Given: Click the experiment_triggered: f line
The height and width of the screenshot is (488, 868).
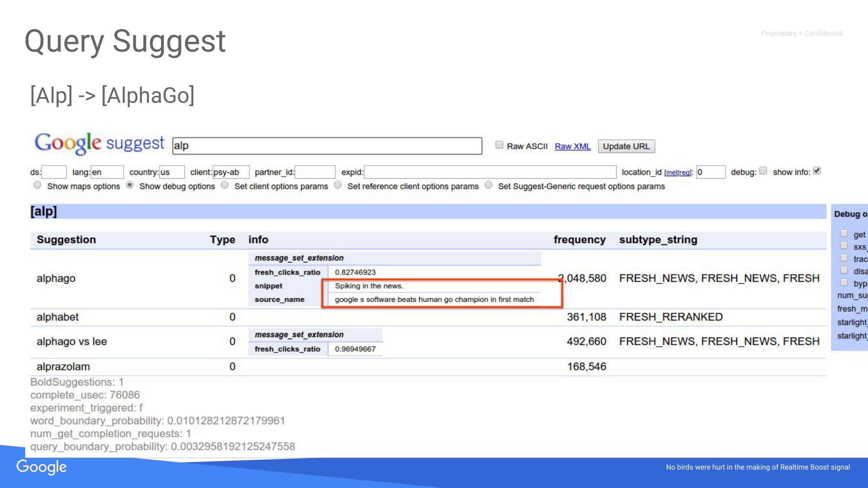Looking at the screenshot, I should (86, 408).
